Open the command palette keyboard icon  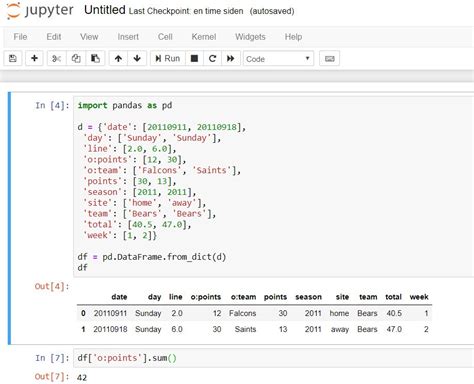pos(329,59)
